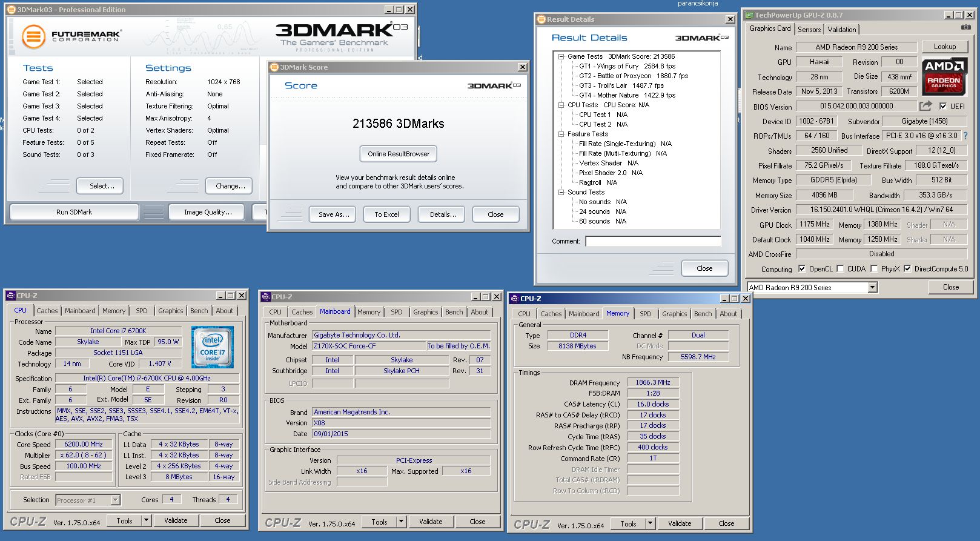Click the AMD Radeon graphics logo
980x541 pixels.
coord(944,76)
